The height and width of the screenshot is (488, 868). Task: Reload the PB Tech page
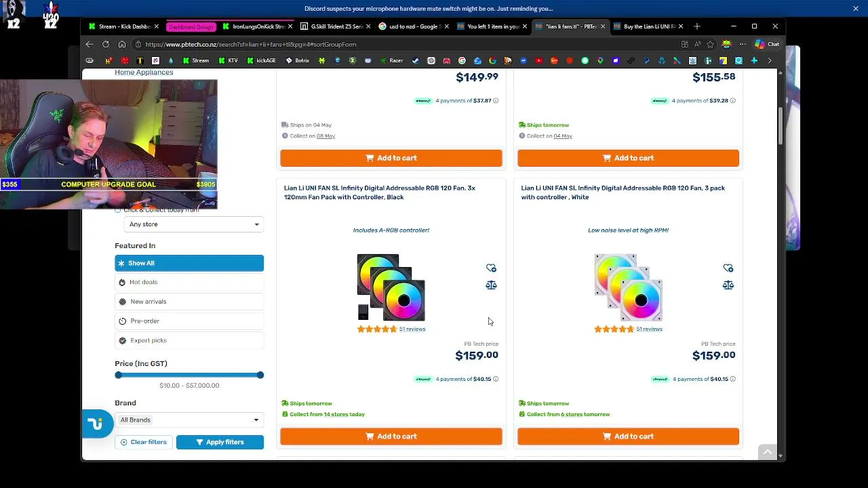click(x=106, y=44)
